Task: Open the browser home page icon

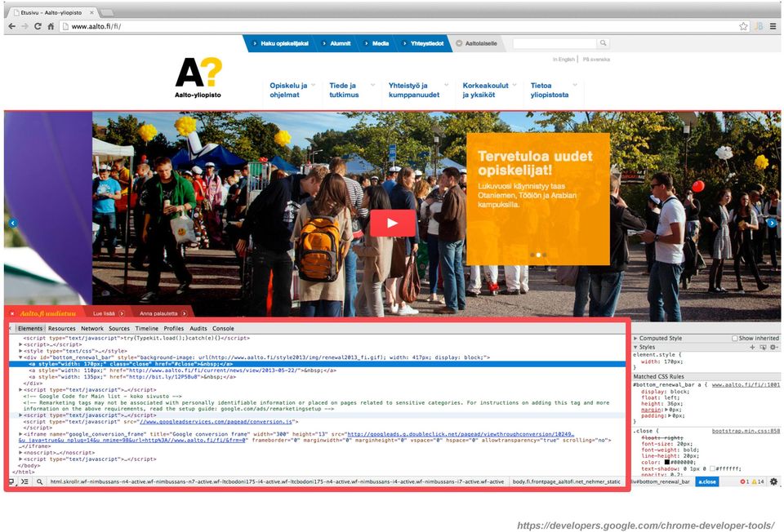Action: pyautogui.click(x=51, y=26)
